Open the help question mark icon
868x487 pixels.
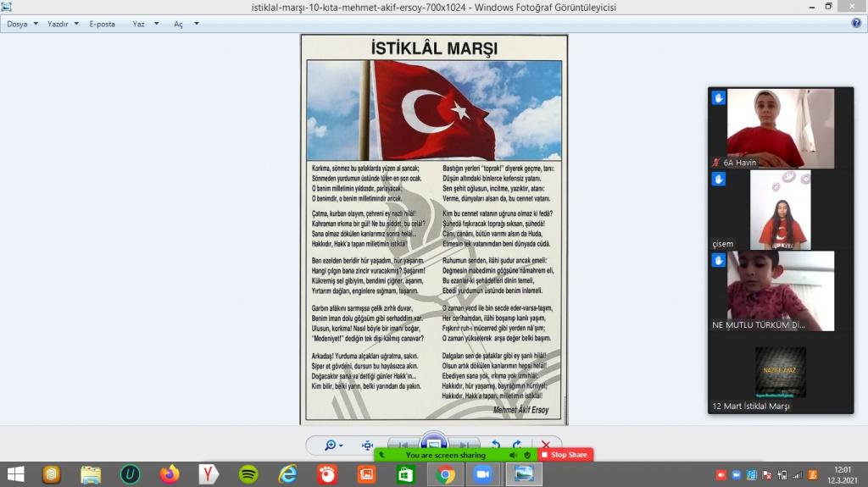(856, 24)
